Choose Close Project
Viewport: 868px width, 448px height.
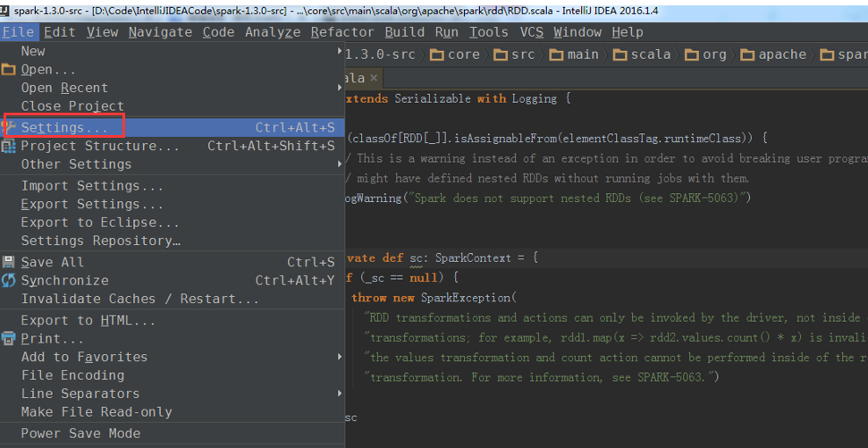click(x=173, y=106)
